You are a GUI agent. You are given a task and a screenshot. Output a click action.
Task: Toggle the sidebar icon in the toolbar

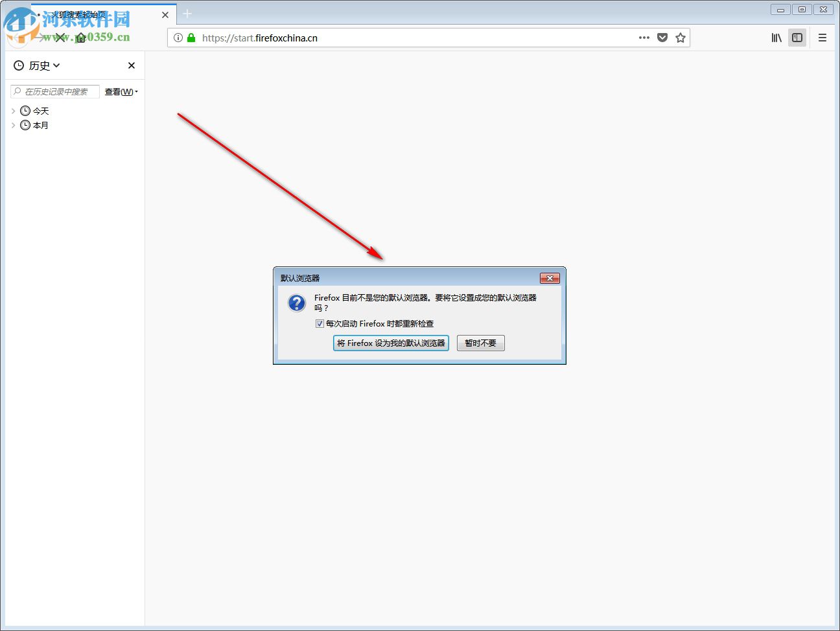pos(797,38)
